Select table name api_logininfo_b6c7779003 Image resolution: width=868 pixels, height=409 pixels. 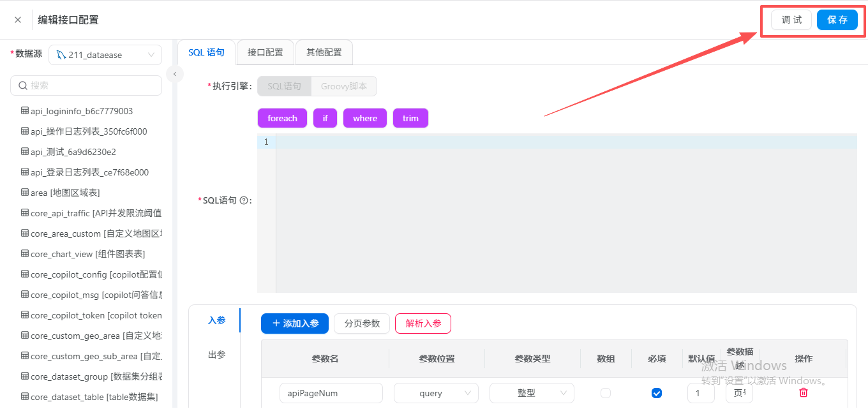click(82, 111)
